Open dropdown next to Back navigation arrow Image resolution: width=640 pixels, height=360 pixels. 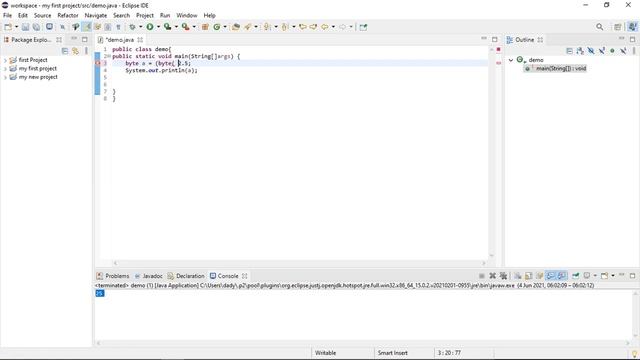pyautogui.click(x=333, y=27)
